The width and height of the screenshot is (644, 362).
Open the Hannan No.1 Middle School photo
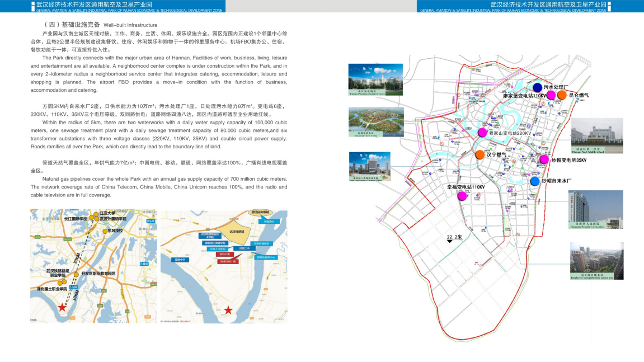coord(597,135)
